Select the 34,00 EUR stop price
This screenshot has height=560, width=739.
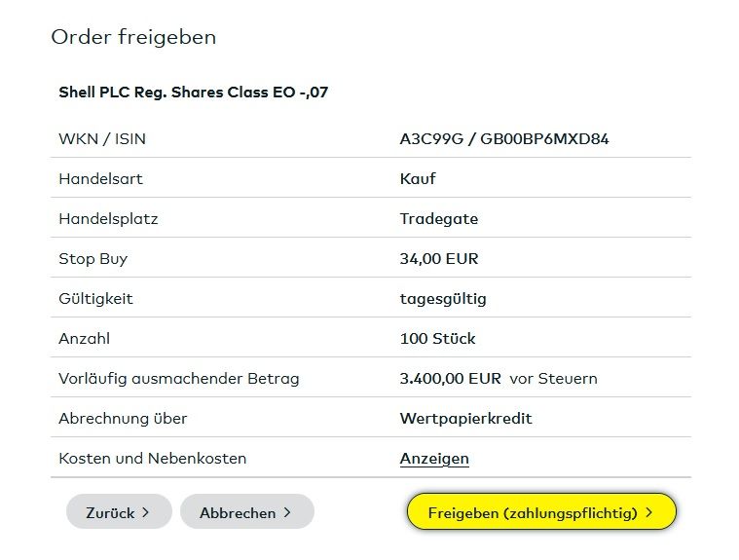pos(439,259)
